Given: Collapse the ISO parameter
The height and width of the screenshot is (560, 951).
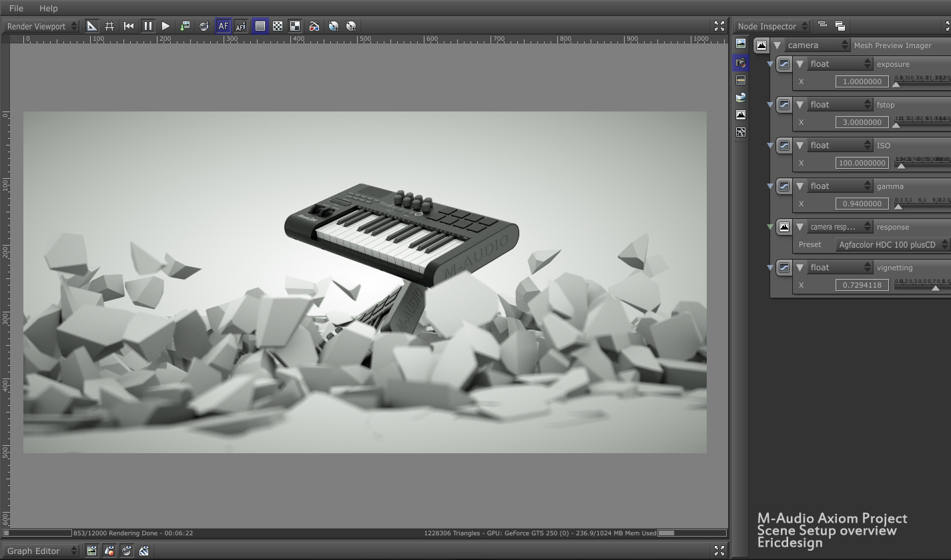Looking at the screenshot, I should point(800,146).
